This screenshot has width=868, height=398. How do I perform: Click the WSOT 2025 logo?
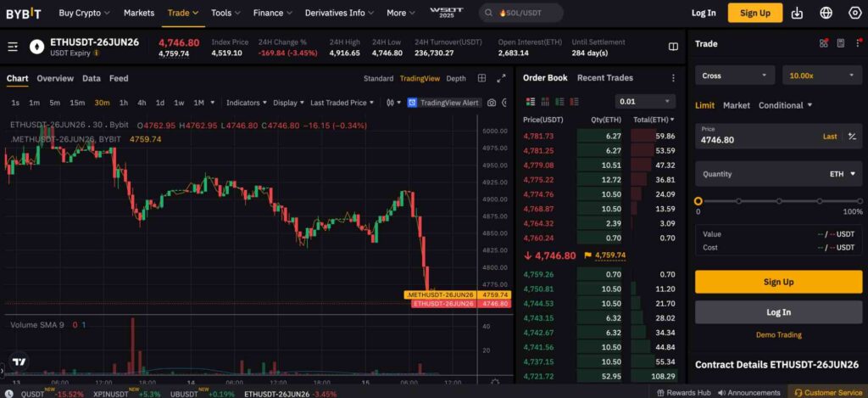coord(445,13)
